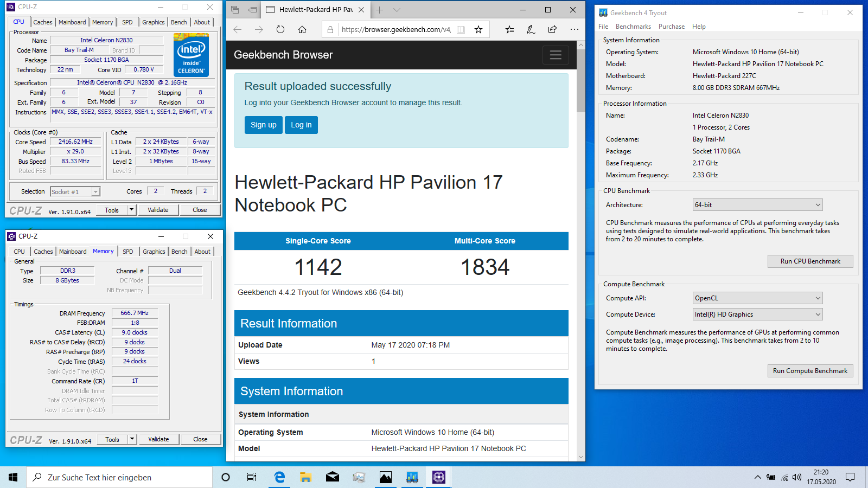
Task: Add page to favorites with star
Action: [478, 30]
